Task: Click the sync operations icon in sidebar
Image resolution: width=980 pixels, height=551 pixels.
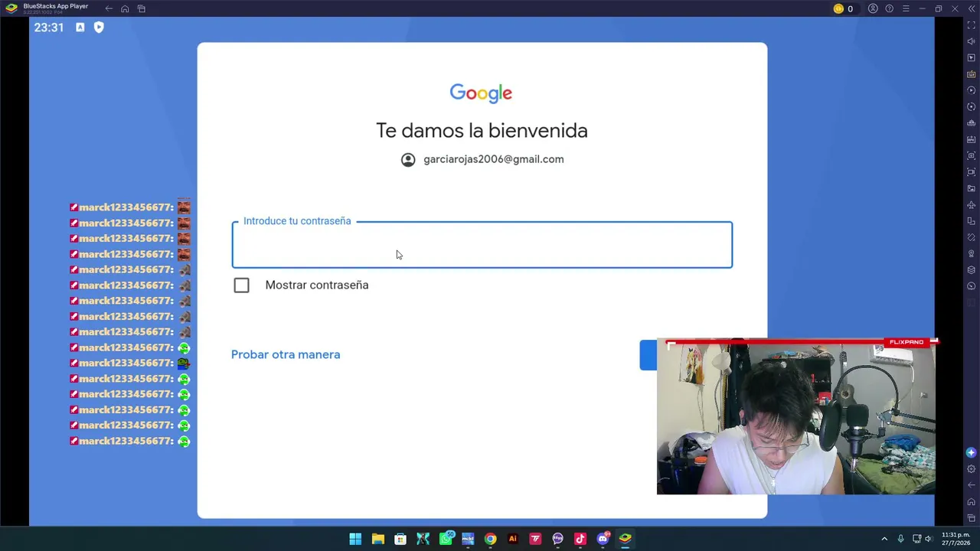Action: click(x=972, y=90)
